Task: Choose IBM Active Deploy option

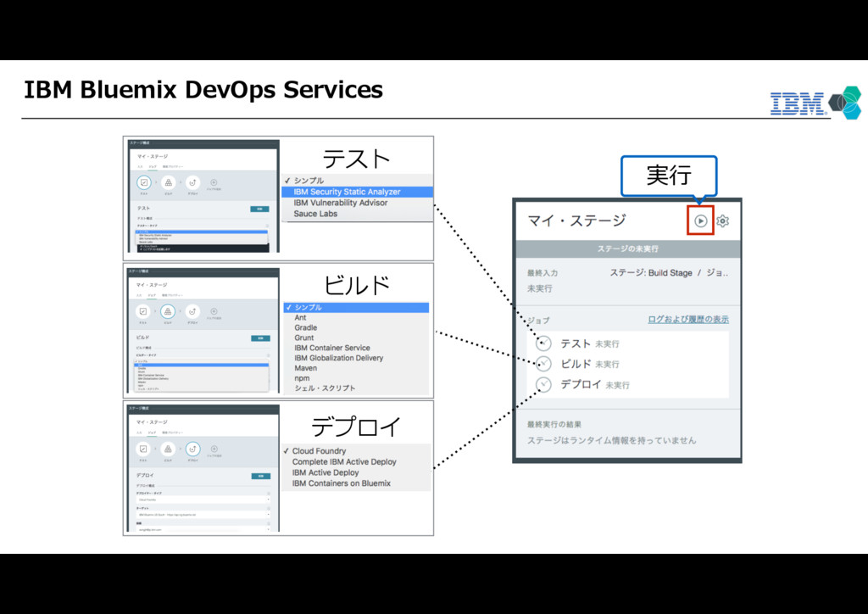Action: pyautogui.click(x=357, y=472)
